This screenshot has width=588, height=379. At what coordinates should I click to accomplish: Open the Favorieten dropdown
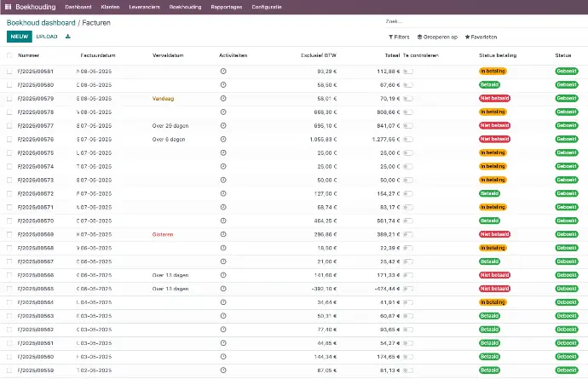[x=481, y=37]
